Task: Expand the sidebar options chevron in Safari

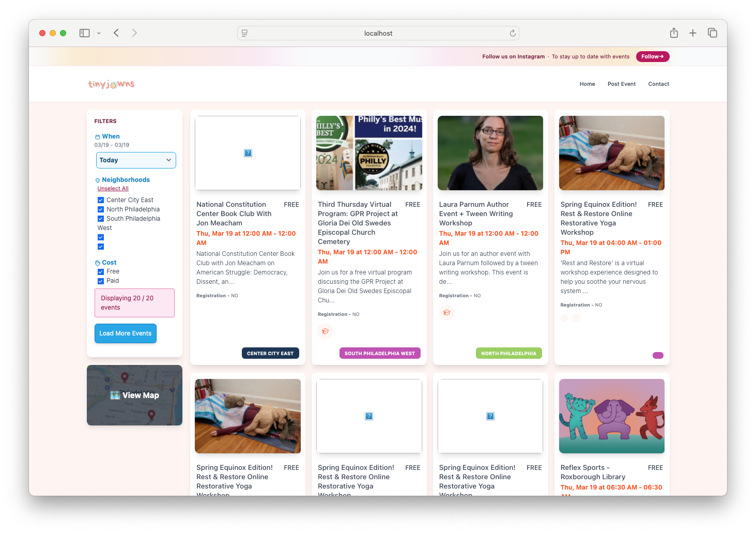Action: [99, 33]
